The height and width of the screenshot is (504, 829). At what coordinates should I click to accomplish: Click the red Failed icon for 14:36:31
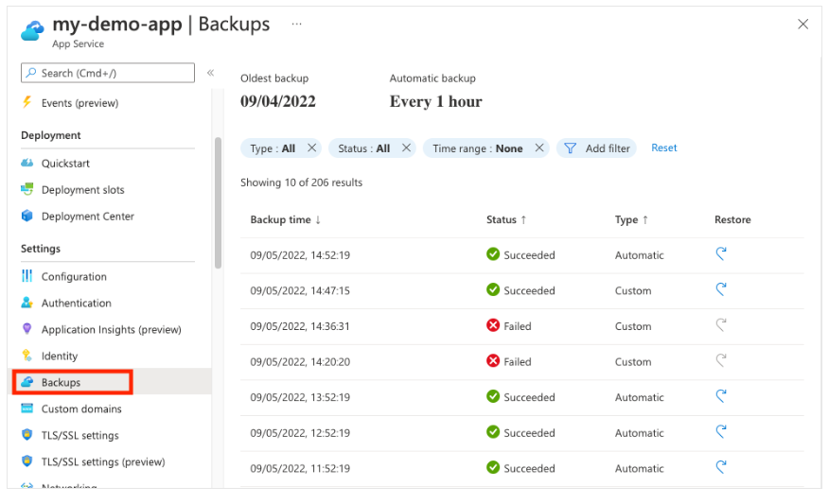tap(493, 325)
